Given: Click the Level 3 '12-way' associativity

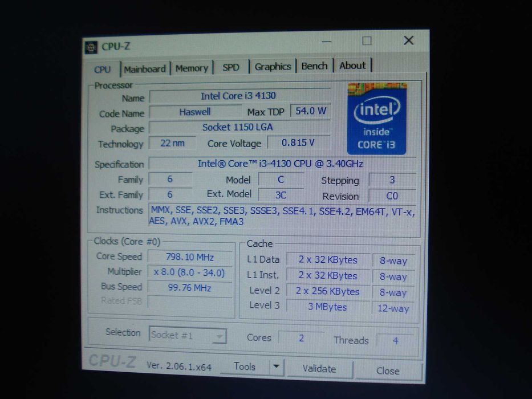Looking at the screenshot, I should click(393, 308).
